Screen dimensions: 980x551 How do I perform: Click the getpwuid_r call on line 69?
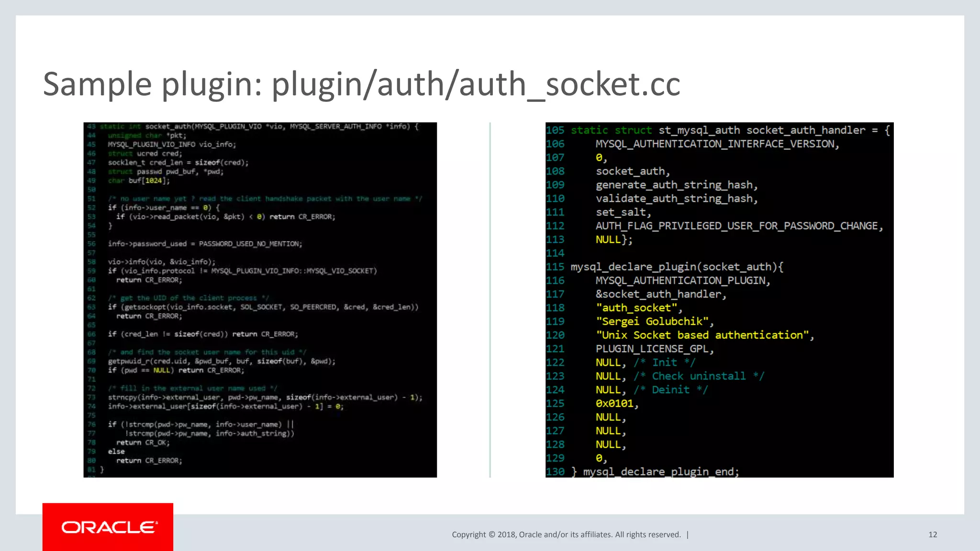[x=222, y=362]
